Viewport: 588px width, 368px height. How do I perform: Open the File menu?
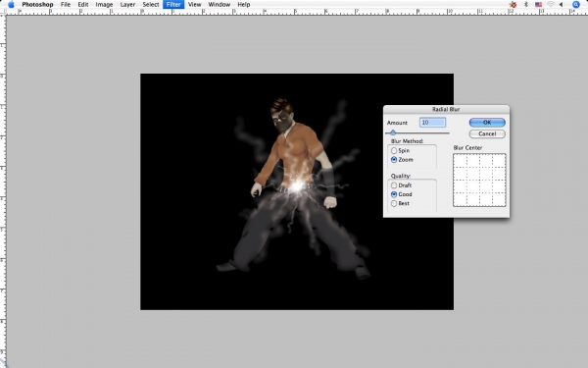(66, 5)
